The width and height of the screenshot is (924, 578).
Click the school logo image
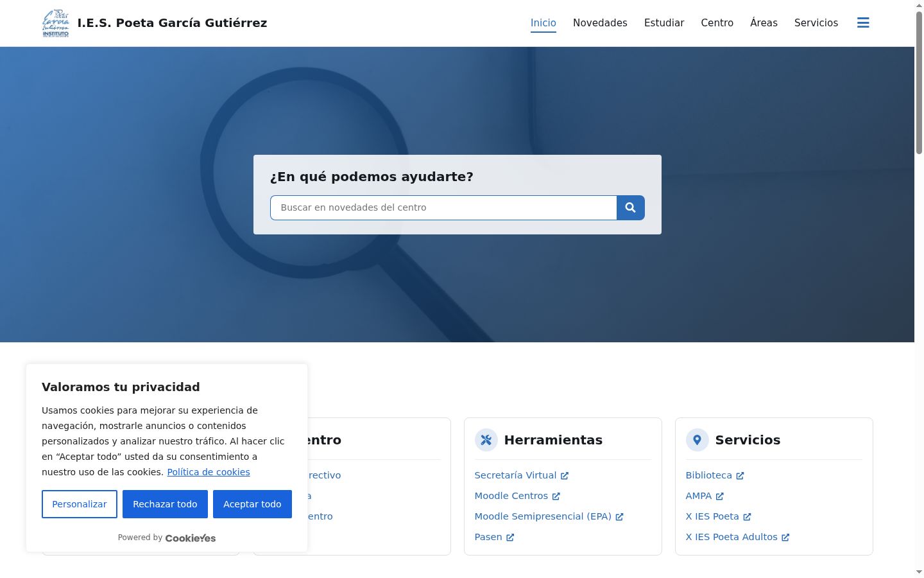56,23
